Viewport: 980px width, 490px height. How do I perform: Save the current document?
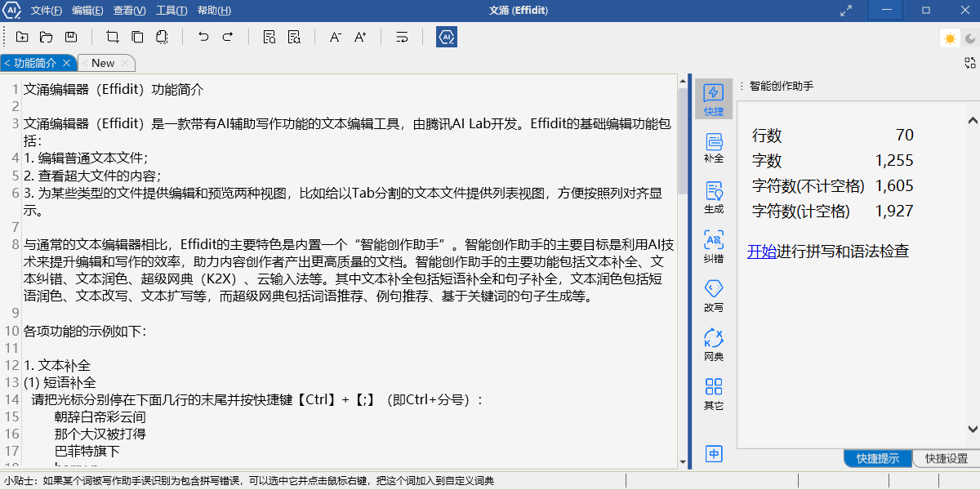pos(71,37)
